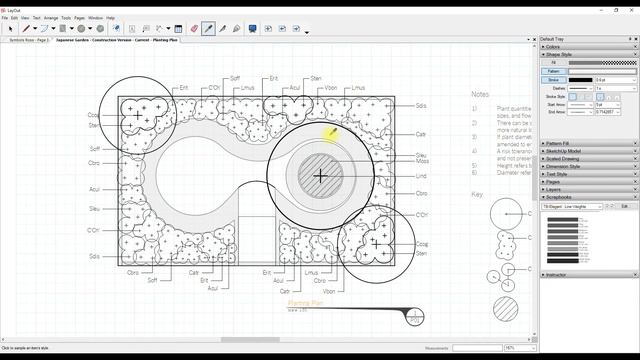Select the Dimension tool
640x360 pixels.
[x=159, y=29]
